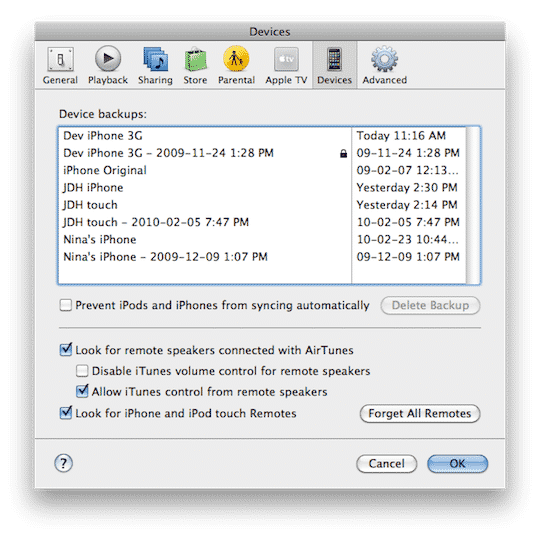
Task: Click the 'Today 11:16 AM' date cell
Action: tap(408, 136)
